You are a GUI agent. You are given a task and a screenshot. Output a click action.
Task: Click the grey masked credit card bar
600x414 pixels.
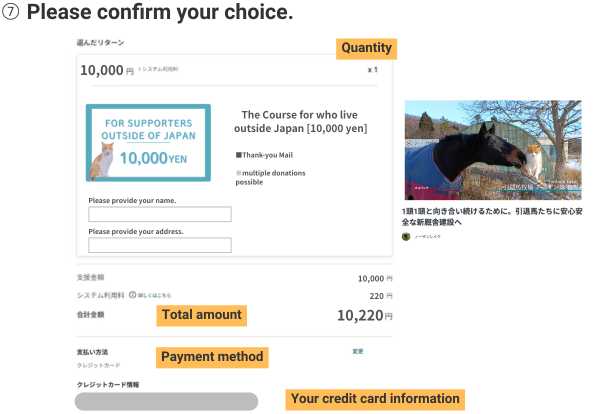(x=166, y=401)
